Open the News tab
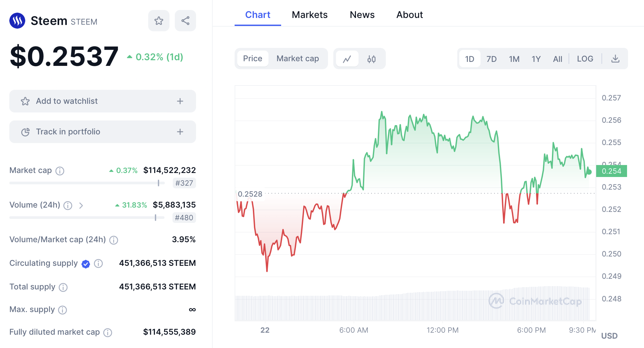The height and width of the screenshot is (348, 644). (x=362, y=15)
